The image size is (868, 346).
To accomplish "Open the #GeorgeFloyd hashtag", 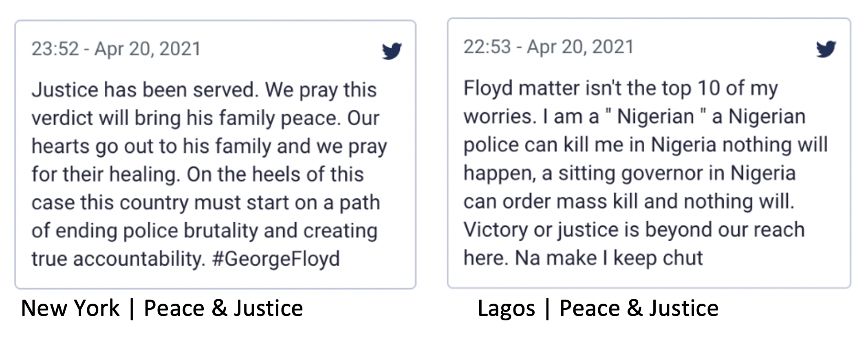I will pyautogui.click(x=276, y=259).
